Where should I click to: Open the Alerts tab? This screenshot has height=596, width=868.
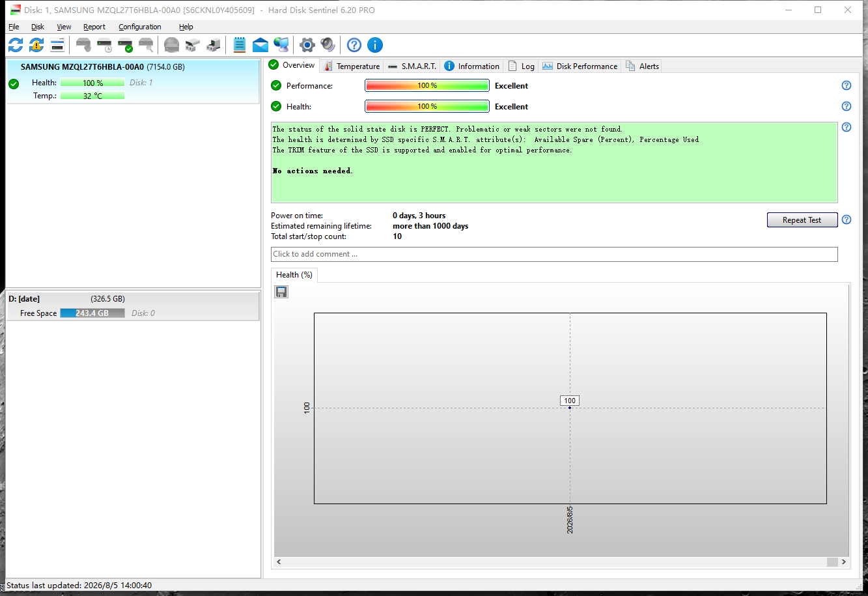[x=643, y=66]
